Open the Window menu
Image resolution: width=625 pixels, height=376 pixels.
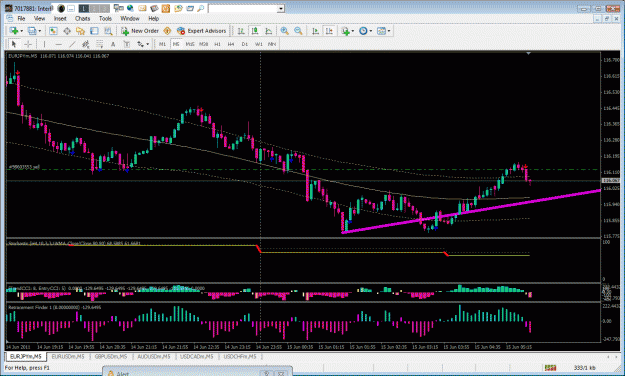click(130, 18)
